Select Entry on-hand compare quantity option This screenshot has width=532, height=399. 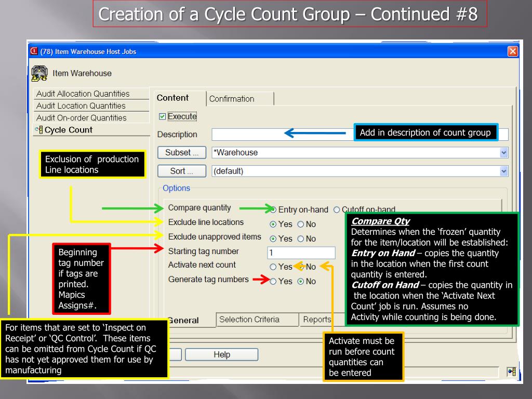[273, 210]
